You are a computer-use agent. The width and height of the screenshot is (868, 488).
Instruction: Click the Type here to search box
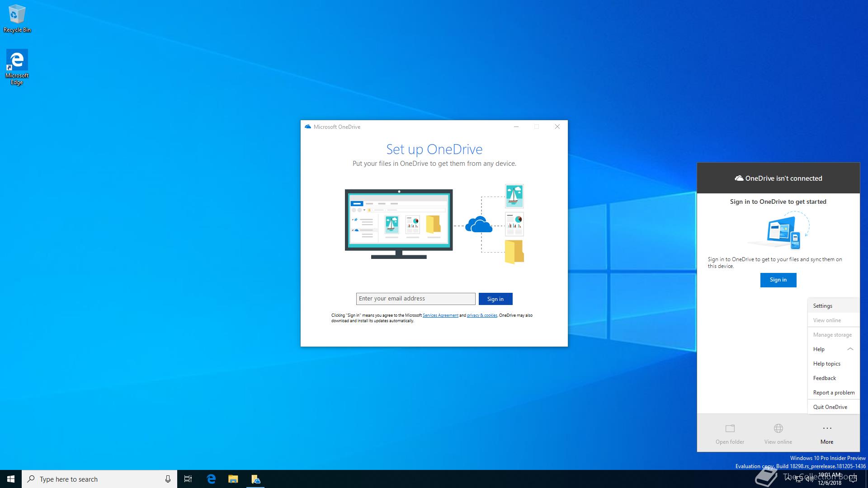pyautogui.click(x=99, y=479)
